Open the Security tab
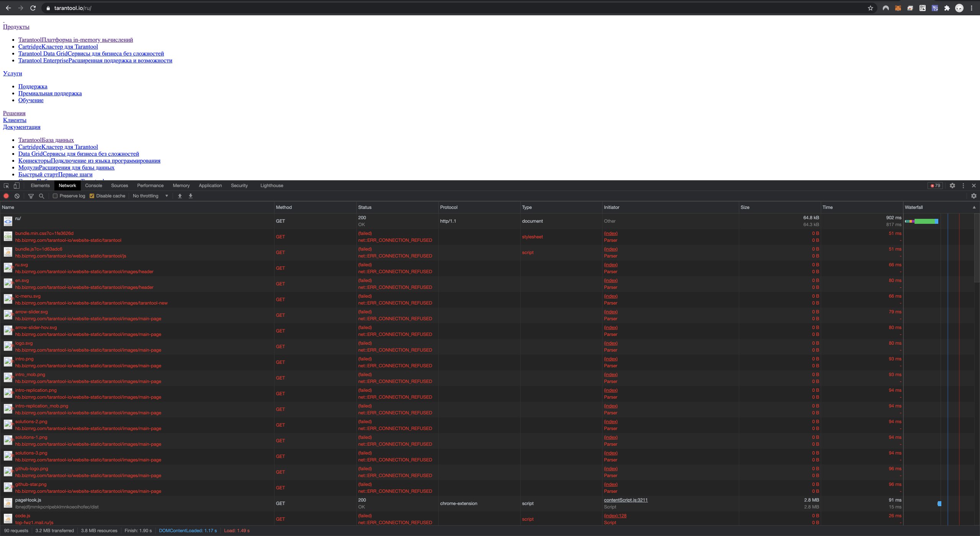Image resolution: width=980 pixels, height=536 pixels. pos(239,186)
